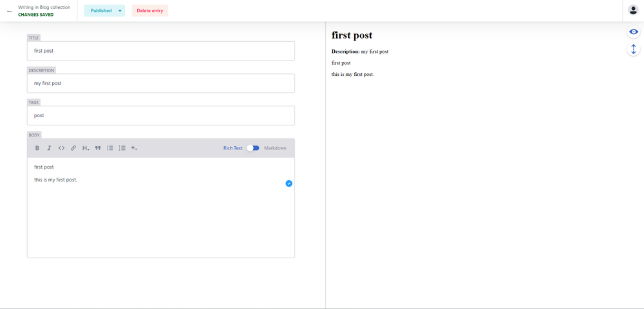The image size is (644, 309).
Task: Toggle preview pane with eye icon
Action: (x=633, y=32)
